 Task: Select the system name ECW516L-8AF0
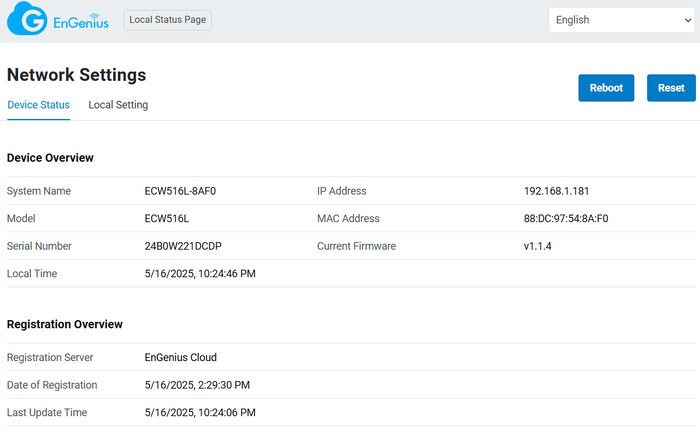click(180, 191)
